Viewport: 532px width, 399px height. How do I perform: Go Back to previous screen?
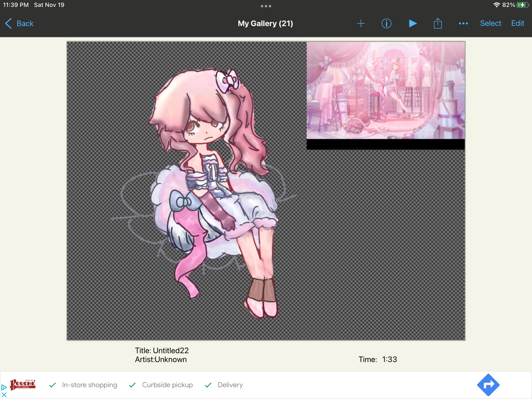tap(20, 23)
